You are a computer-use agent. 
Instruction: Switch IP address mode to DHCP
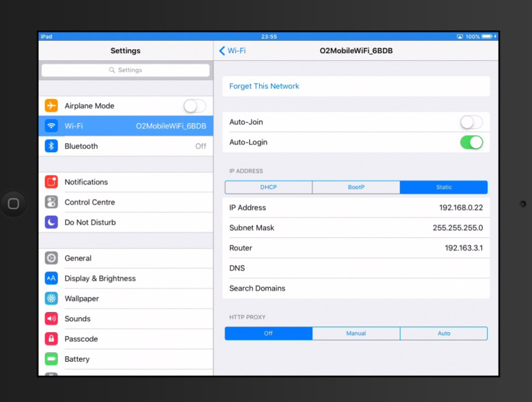(268, 188)
